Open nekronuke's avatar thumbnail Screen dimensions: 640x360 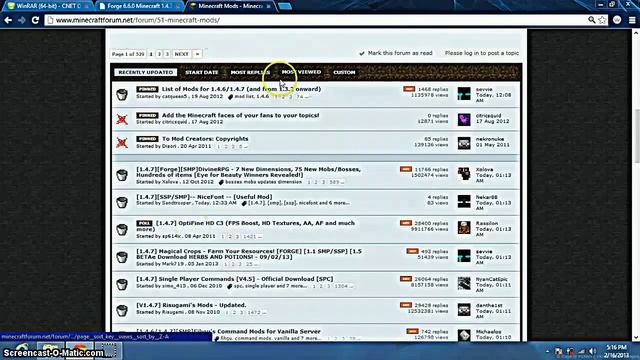464,143
